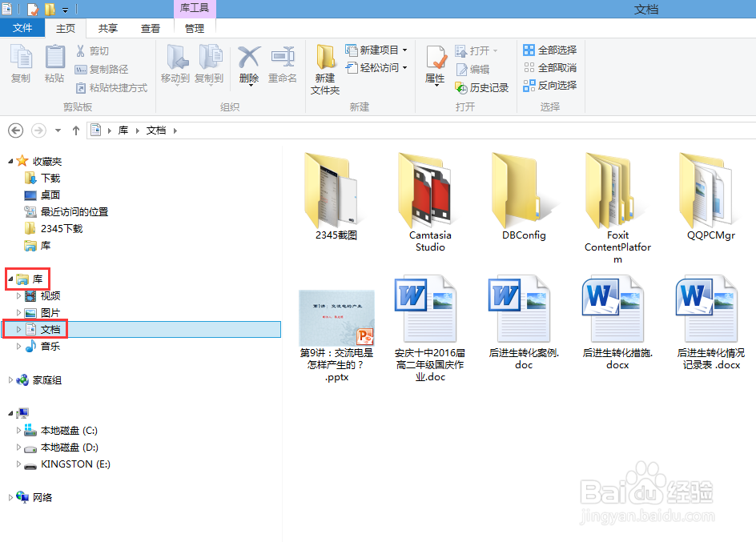Switch to the 查看 ribbon tab

click(151, 26)
